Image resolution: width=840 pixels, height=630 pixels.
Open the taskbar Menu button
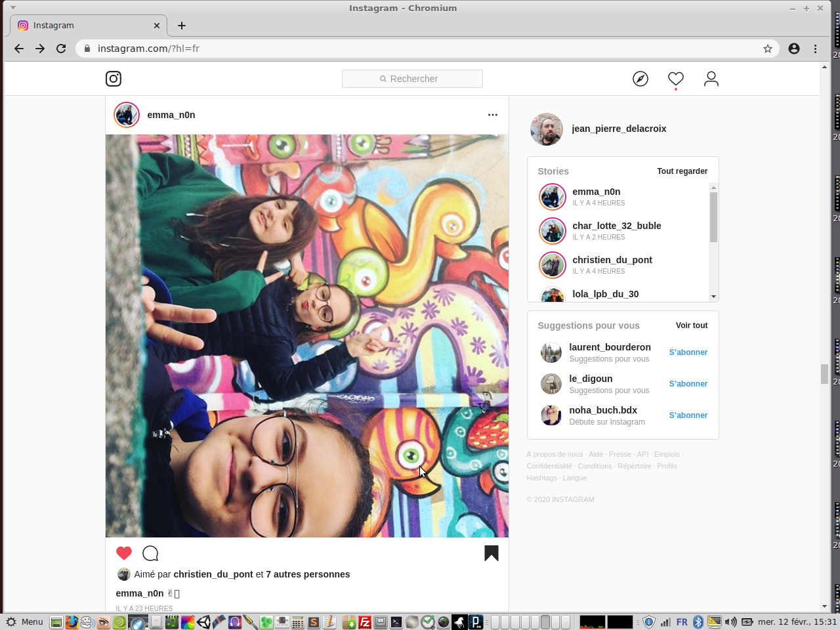pos(25,622)
